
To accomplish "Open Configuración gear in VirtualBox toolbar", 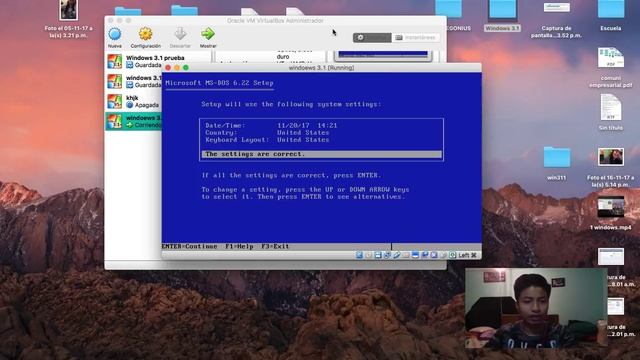I will click(145, 34).
